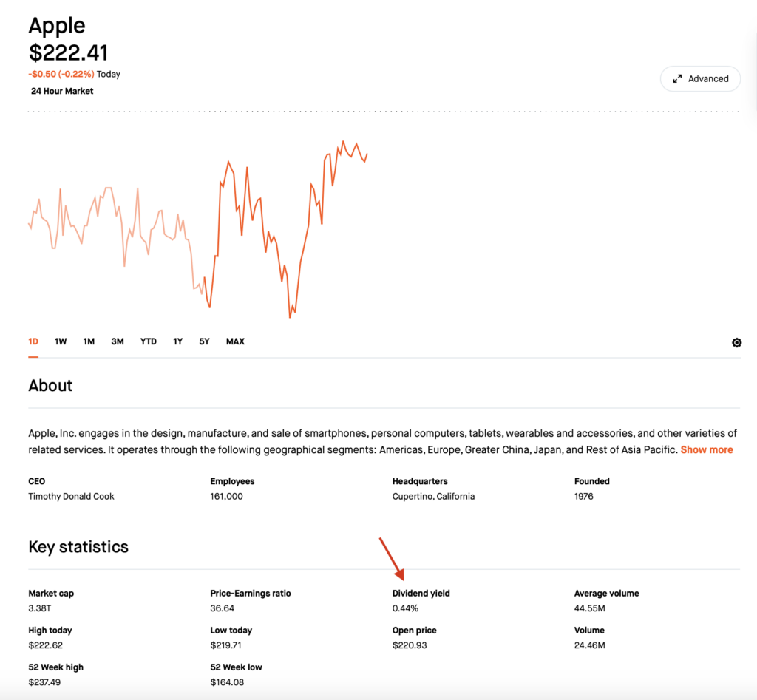Click the Dividend yield statistic

pos(421,594)
